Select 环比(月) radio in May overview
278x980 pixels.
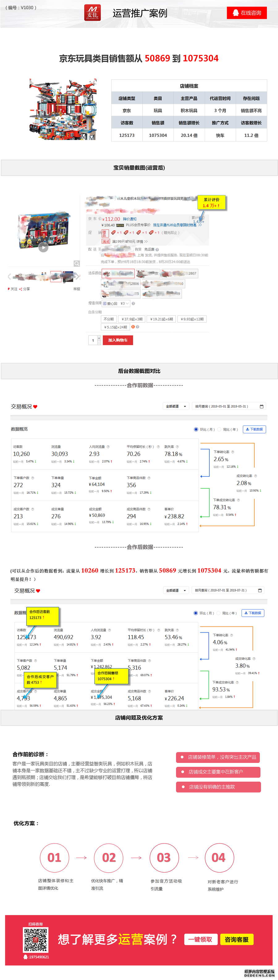click(196, 430)
